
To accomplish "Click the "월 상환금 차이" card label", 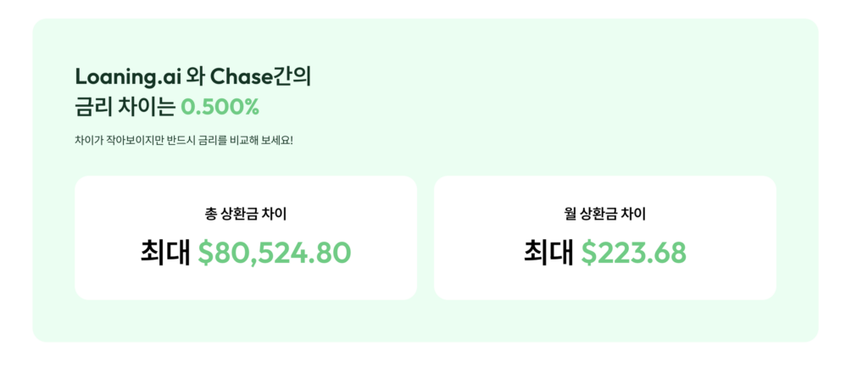I will (604, 214).
